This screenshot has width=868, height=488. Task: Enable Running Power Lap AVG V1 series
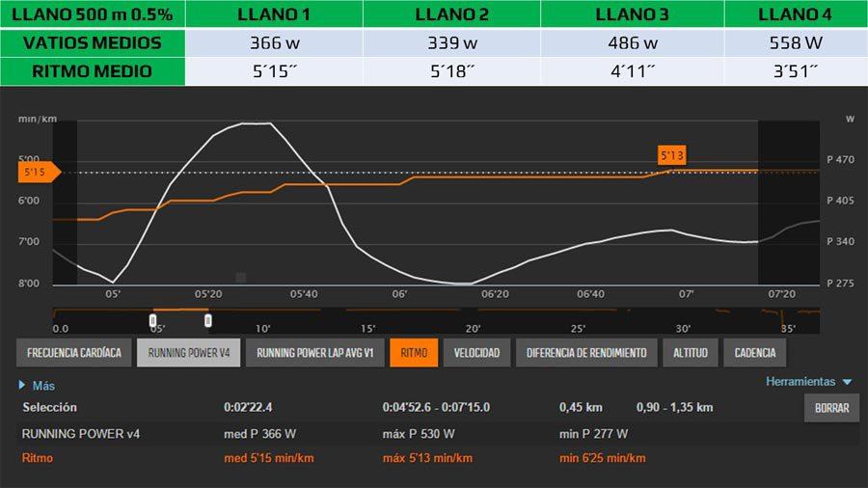click(x=314, y=353)
